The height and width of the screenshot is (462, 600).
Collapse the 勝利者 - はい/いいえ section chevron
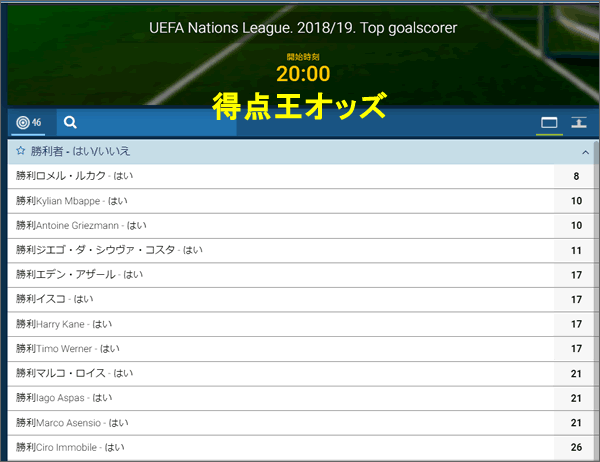585,152
